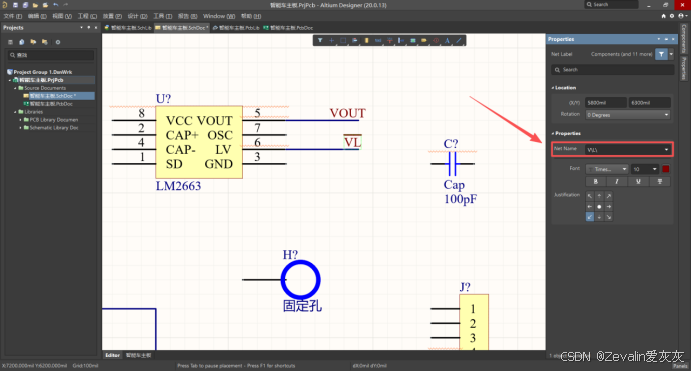Set justification to bottom-right arrow

point(609,217)
